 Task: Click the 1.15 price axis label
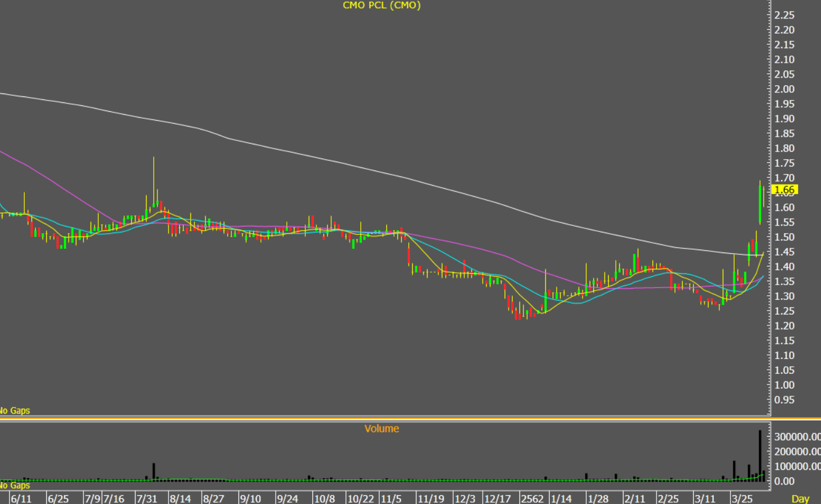784,340
